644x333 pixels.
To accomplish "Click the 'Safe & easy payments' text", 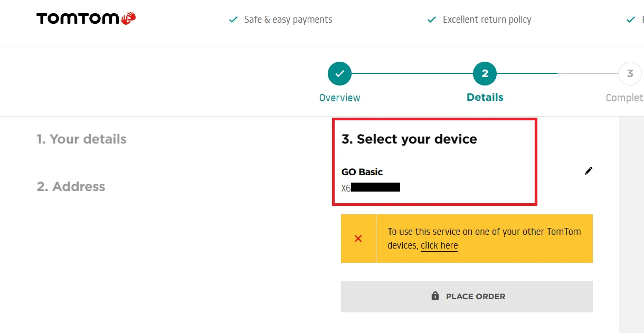I will [288, 20].
